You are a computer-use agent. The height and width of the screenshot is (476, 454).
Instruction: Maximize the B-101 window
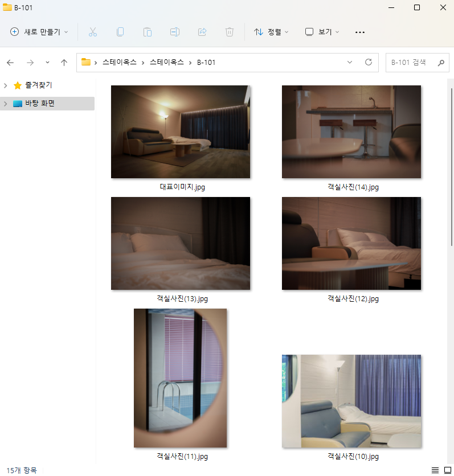417,7
